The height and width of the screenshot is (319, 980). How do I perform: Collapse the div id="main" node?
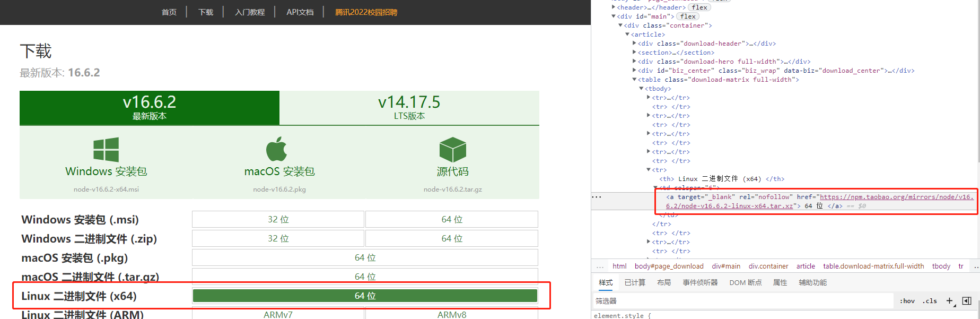click(614, 16)
